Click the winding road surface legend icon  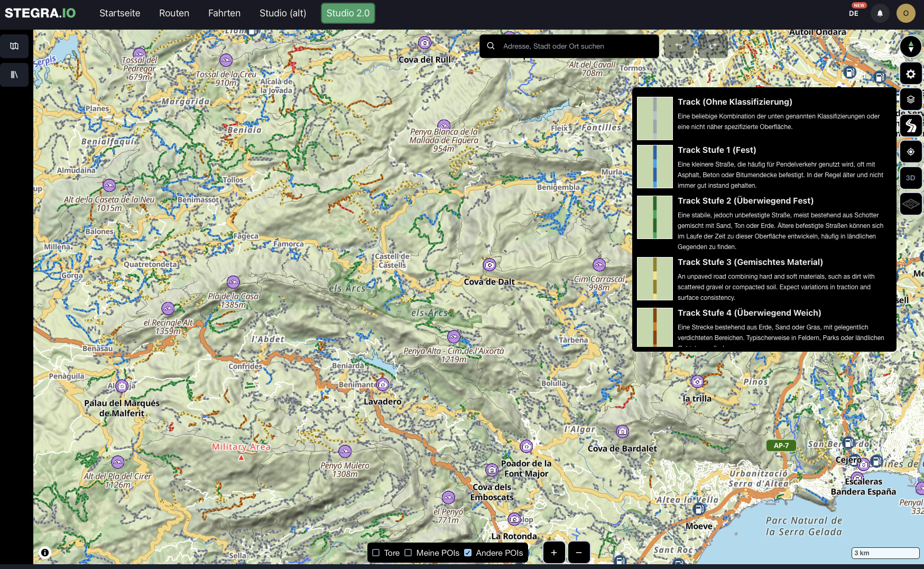[910, 125]
